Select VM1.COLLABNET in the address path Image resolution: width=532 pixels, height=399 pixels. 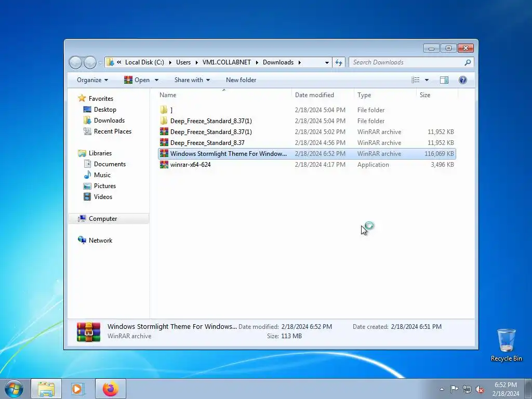point(227,62)
